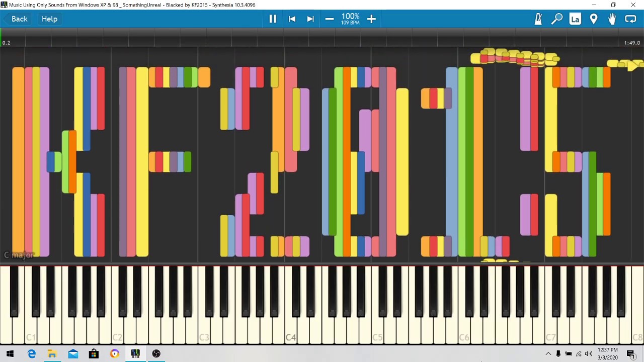Toggle the La note labels option
644x362 pixels.
[575, 19]
